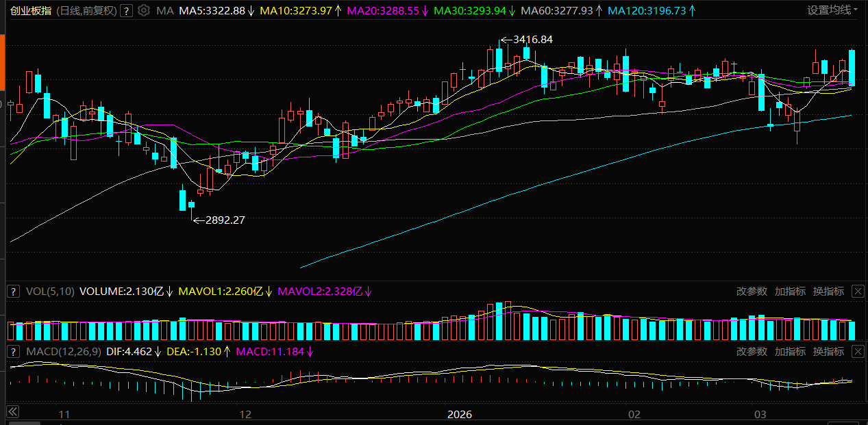The height and width of the screenshot is (425, 868).
Task: Close the MACD indicator panel
Action: click(858, 352)
